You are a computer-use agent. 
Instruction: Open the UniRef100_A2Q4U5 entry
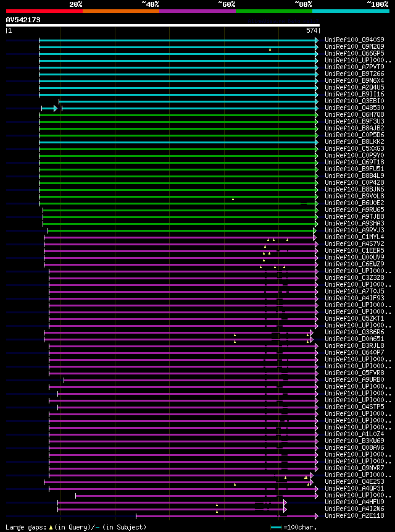tap(354, 87)
